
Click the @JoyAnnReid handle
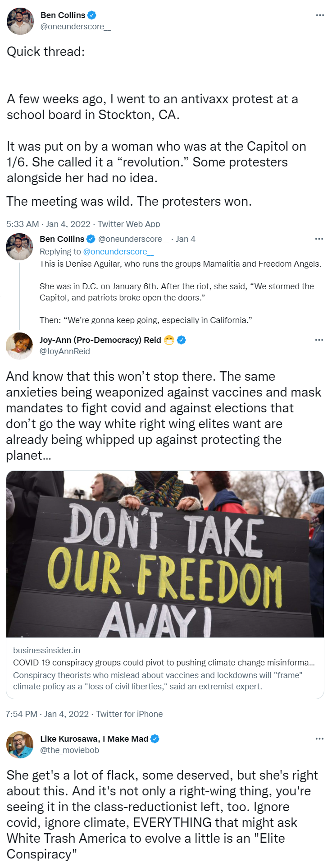click(x=65, y=351)
